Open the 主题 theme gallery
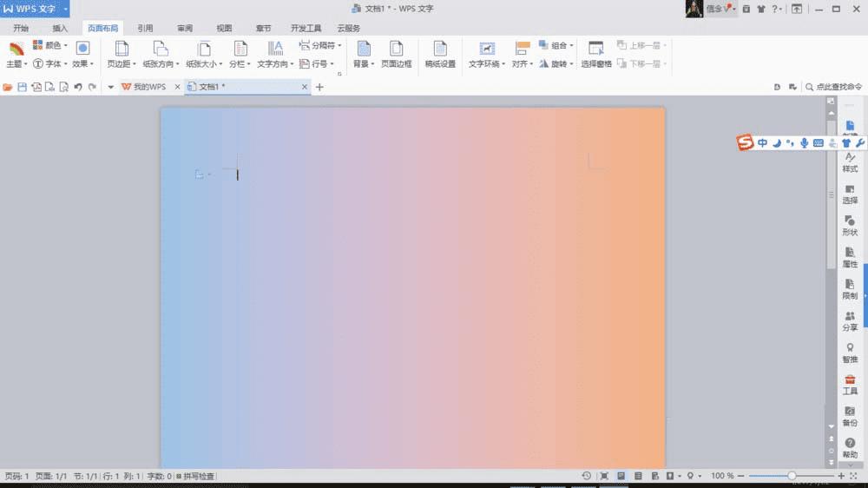The height and width of the screenshot is (488, 868). click(x=16, y=56)
